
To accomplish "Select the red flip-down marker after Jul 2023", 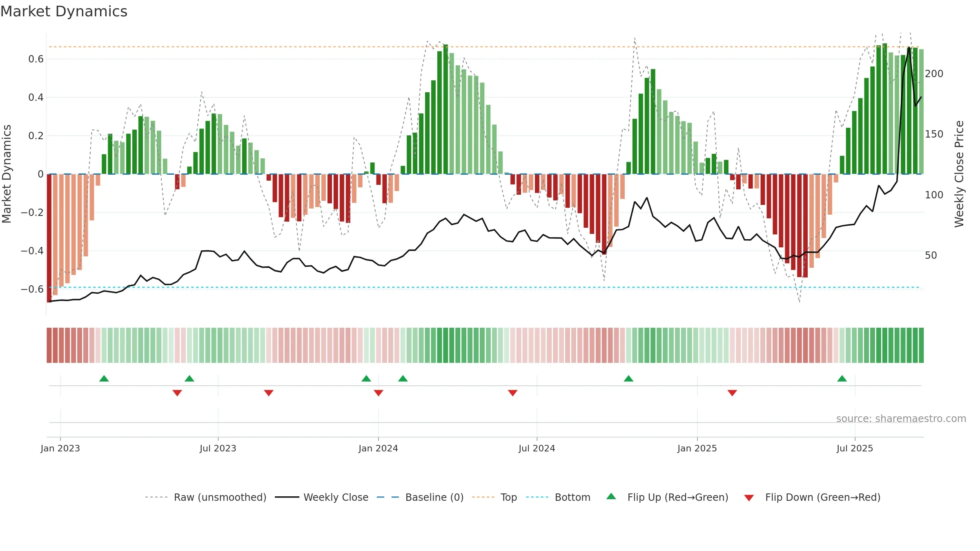I will coord(269,393).
